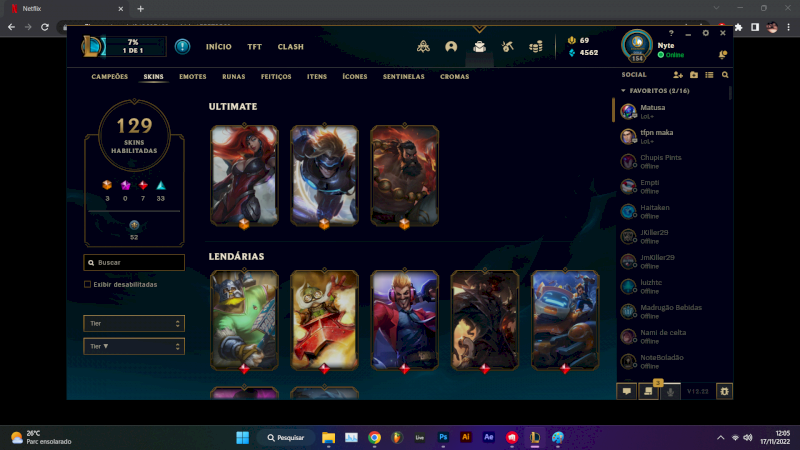This screenshot has width=800, height=450.
Task: Open the chat bubble icon
Action: 627,391
